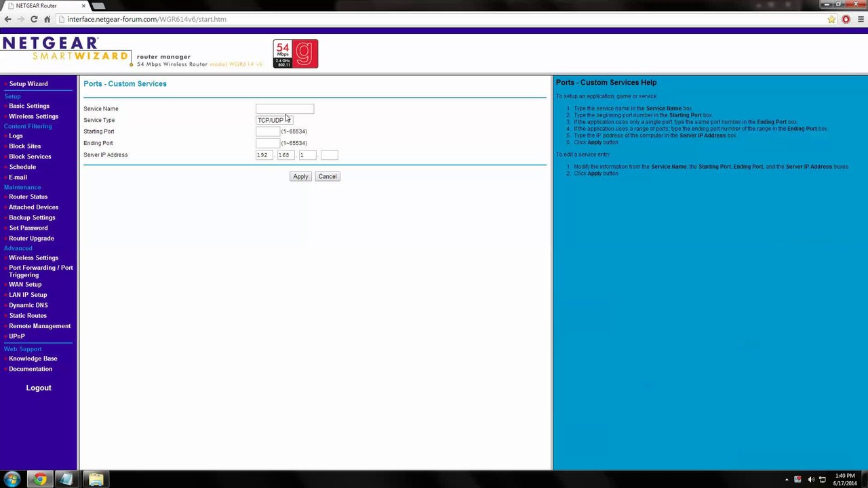
Task: Open Attached Devices in sidebar
Action: point(33,207)
